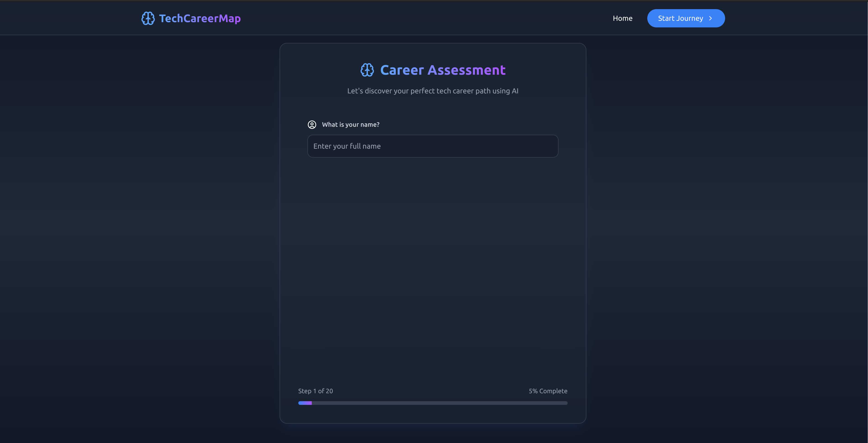Click the filled purple progress bar segment

point(305,403)
